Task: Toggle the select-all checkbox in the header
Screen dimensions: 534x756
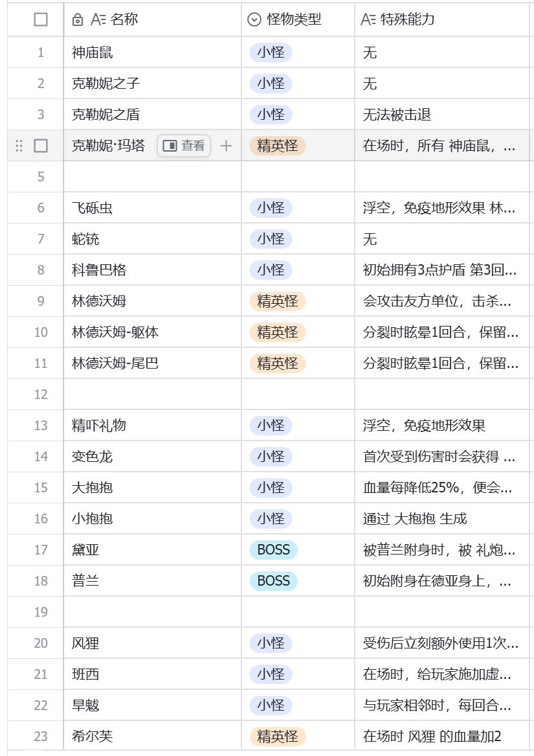Action: [41, 20]
